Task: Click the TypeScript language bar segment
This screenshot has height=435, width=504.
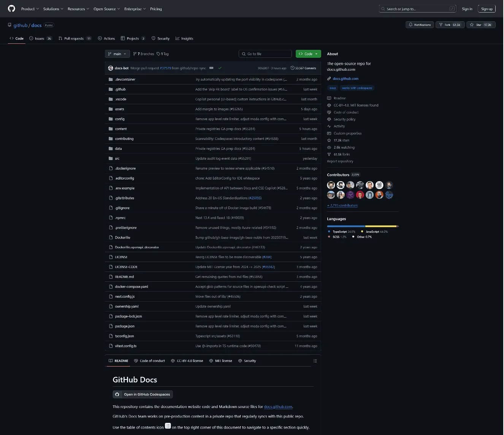Action: (346, 226)
